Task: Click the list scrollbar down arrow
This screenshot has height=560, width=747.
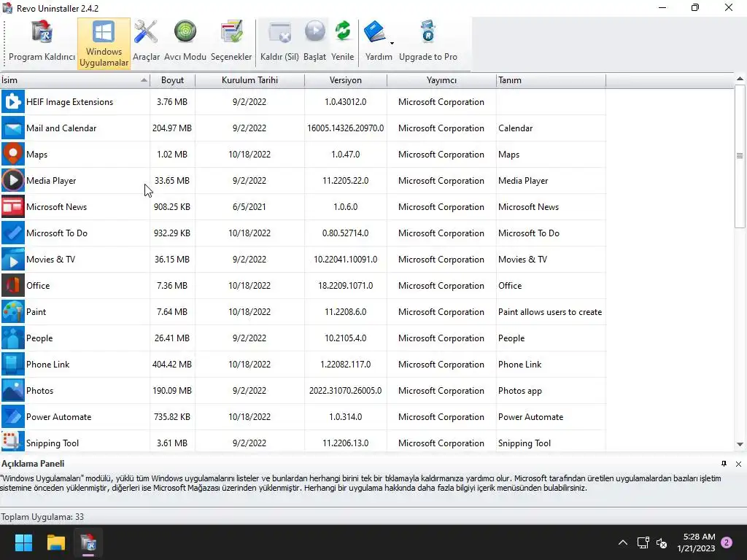Action: [x=740, y=444]
